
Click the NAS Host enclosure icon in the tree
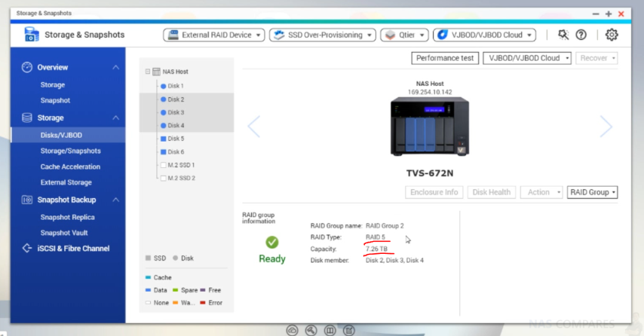pos(156,72)
